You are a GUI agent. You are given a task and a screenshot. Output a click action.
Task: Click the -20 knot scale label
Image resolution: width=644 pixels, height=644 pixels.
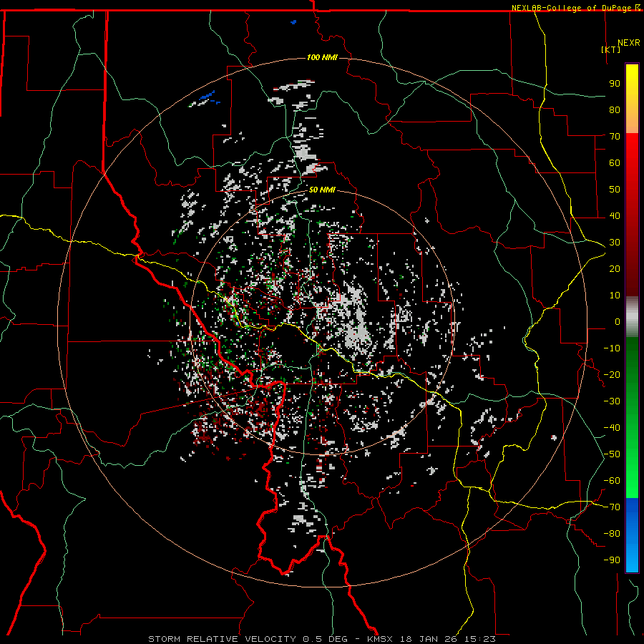pyautogui.click(x=612, y=374)
